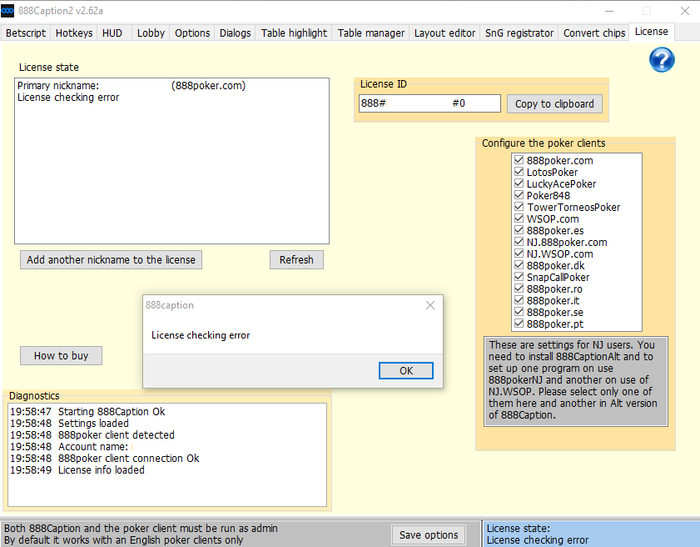Disable the SnapCallPoker checkbox
The image size is (700, 547).
tap(519, 277)
